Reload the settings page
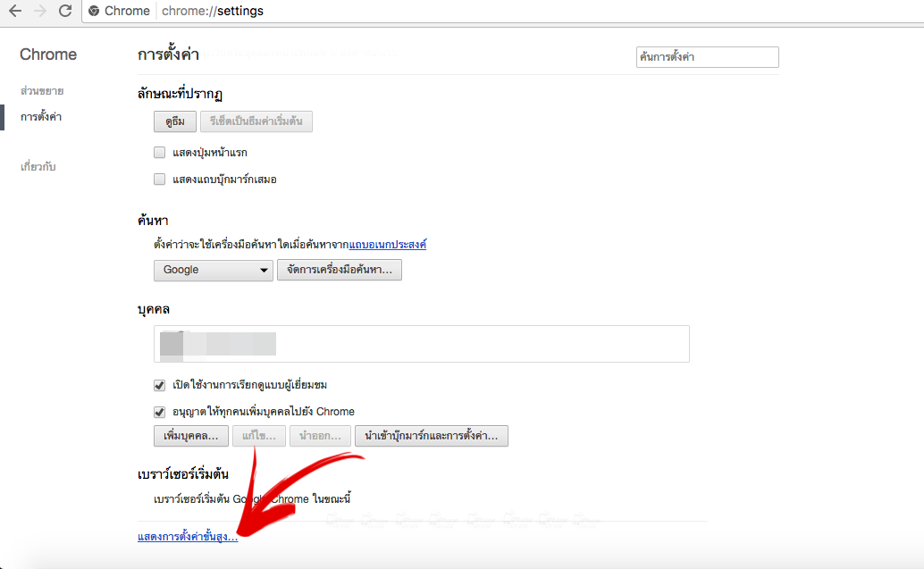The width and height of the screenshot is (924, 569). tap(64, 12)
